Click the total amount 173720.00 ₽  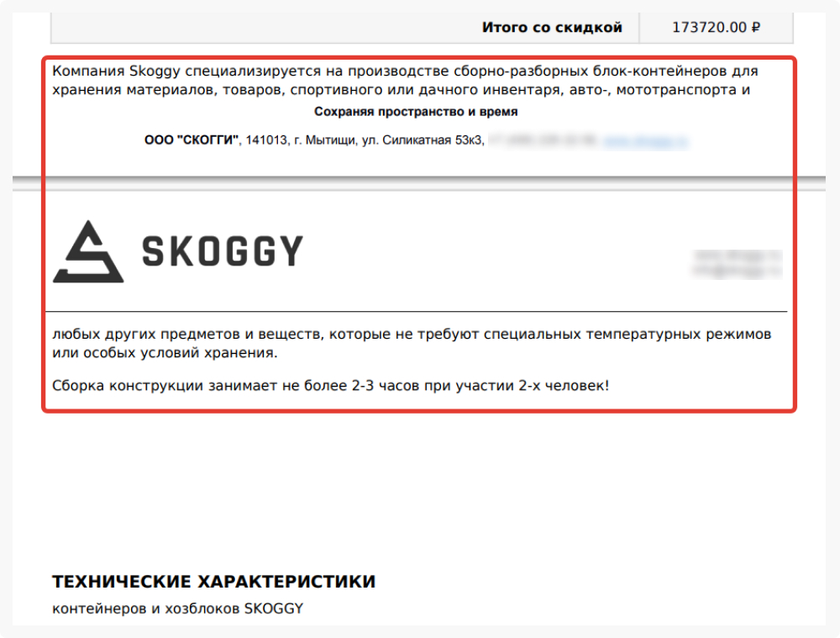pyautogui.click(x=716, y=28)
